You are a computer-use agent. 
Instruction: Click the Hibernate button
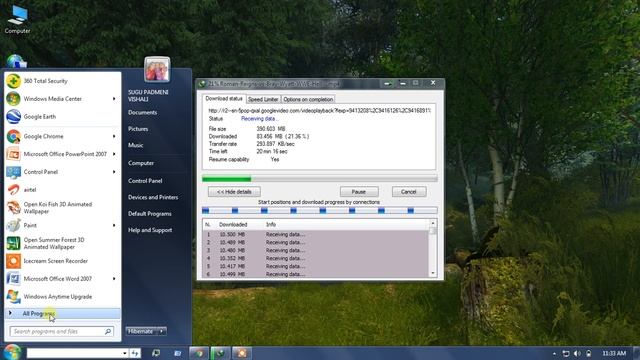[142, 331]
